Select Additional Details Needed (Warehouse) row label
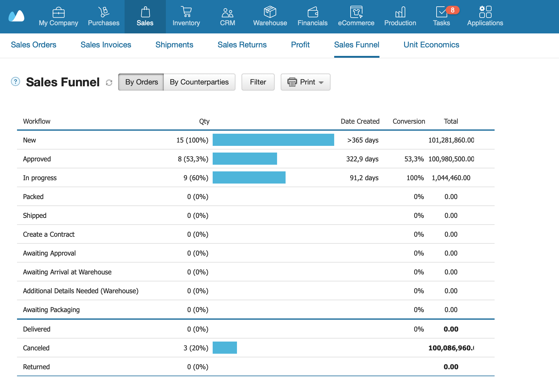This screenshot has width=559, height=392. (x=81, y=291)
